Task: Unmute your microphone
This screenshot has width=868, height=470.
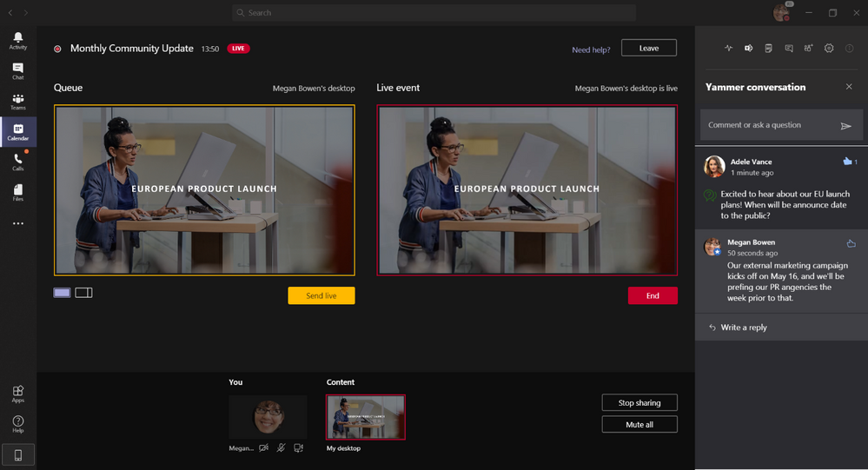Action: (282, 448)
